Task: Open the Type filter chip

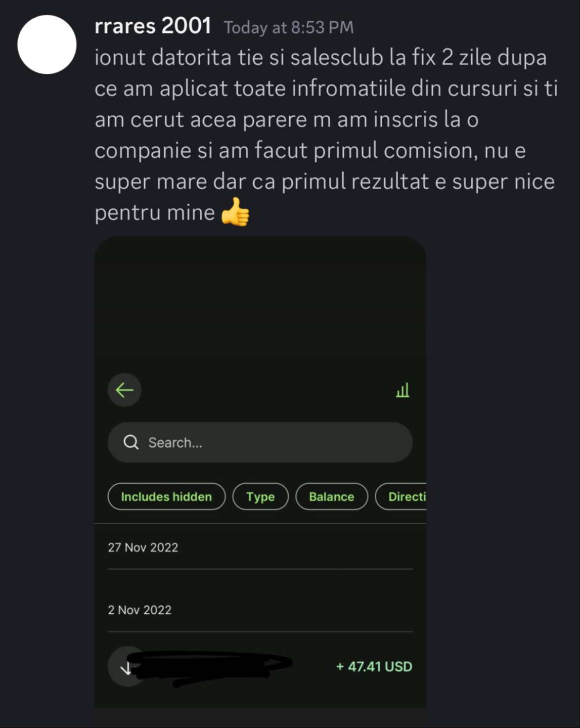Action: click(260, 496)
